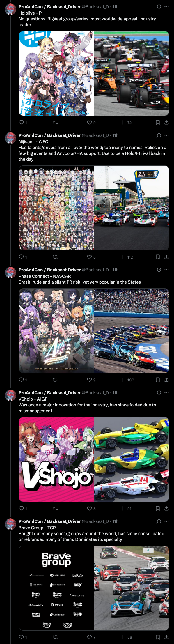The height and width of the screenshot is (644, 174).
Task: Open the Grok icon on Nijisanji tweet
Action: point(159,135)
